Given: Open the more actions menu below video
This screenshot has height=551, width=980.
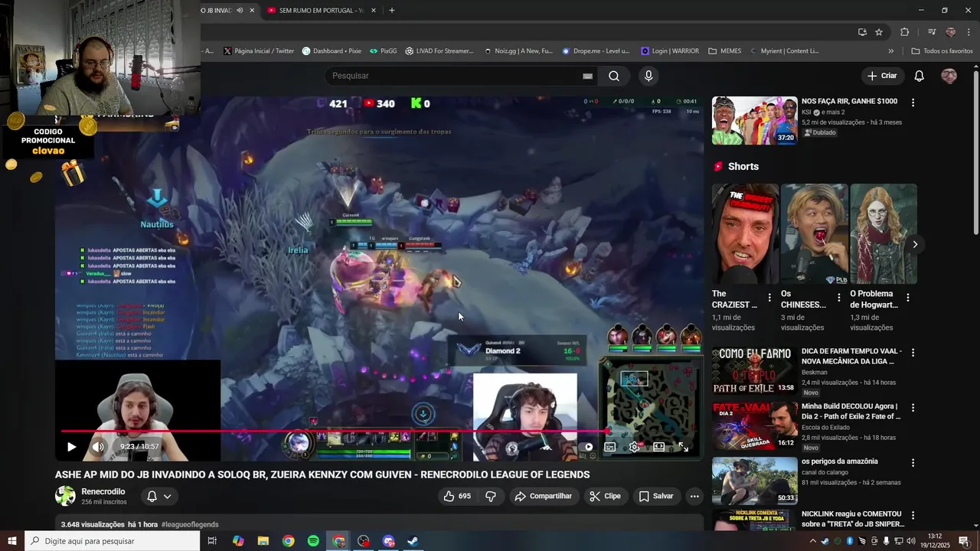Looking at the screenshot, I should 694,496.
